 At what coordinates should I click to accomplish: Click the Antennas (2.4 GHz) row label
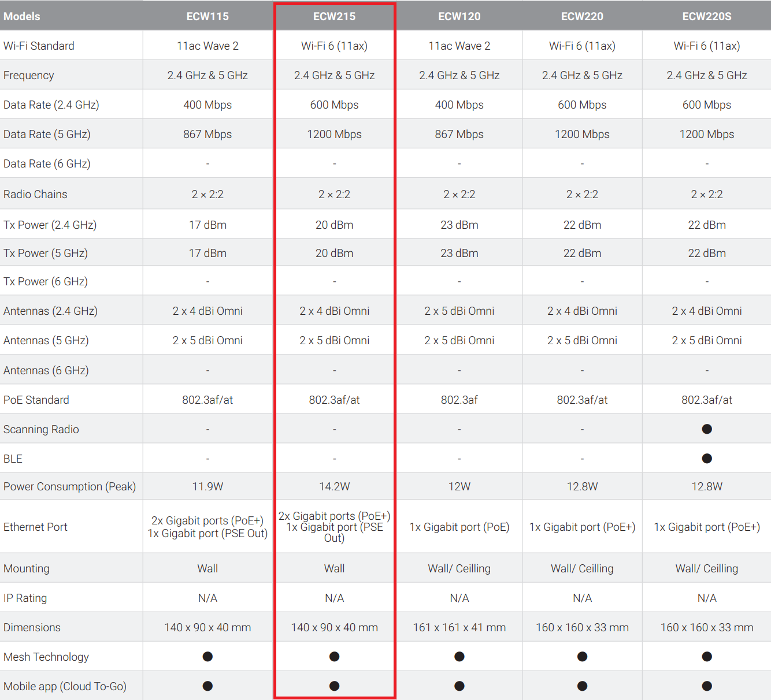[x=50, y=311]
